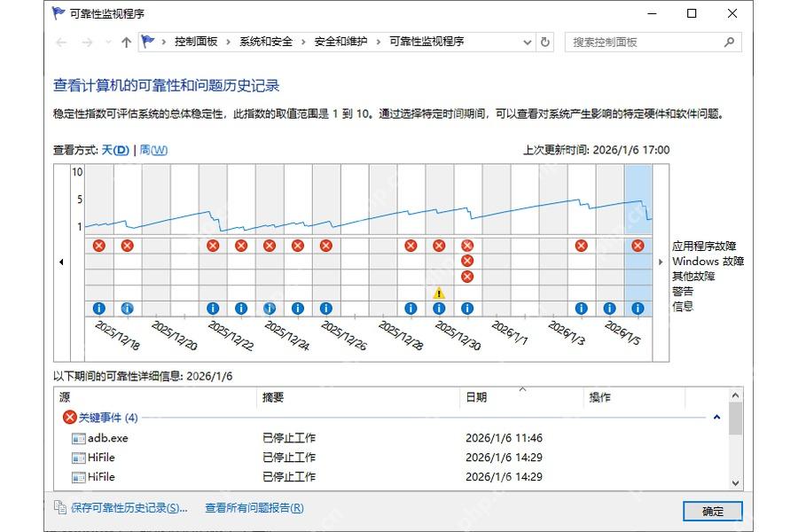Screen dimensions: 798x532
Task: Click 应用程序故障 row label
Action: [704, 246]
